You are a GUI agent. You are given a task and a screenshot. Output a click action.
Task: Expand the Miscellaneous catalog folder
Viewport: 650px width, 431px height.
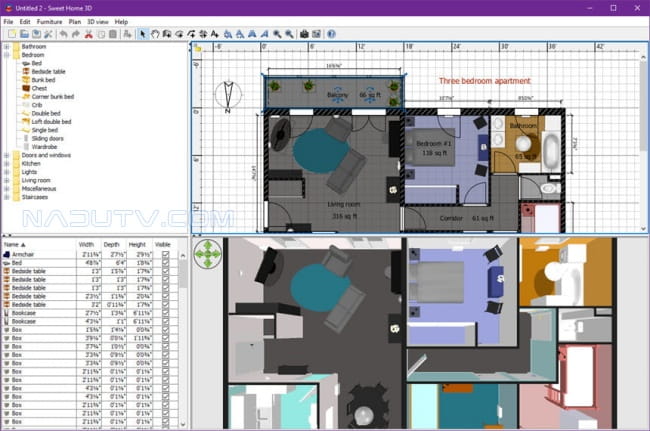coord(7,189)
